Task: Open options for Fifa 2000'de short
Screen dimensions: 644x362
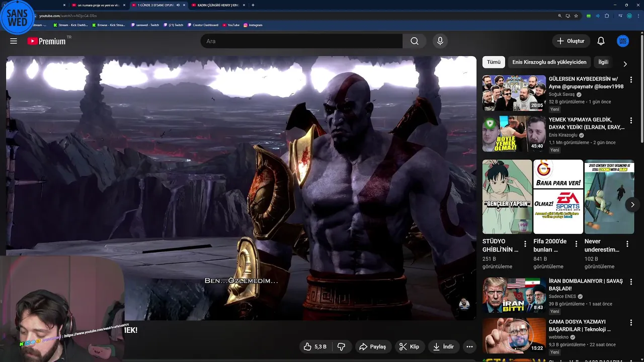Action: point(576,244)
